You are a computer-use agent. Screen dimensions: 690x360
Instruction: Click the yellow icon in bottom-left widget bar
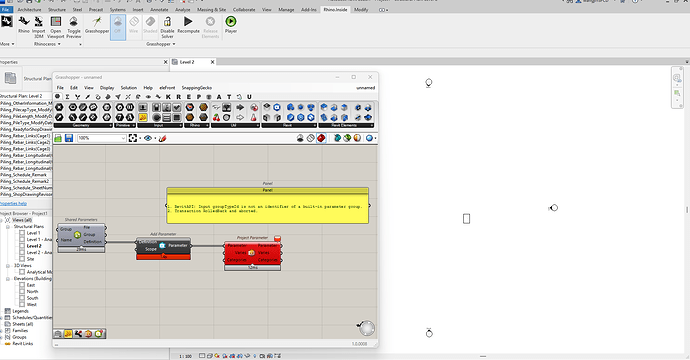[x=68, y=334]
